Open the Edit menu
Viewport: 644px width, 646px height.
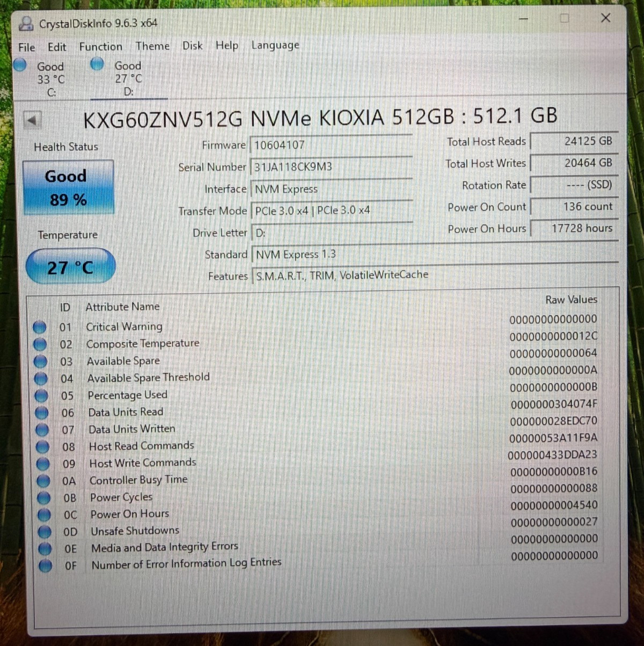coord(57,47)
